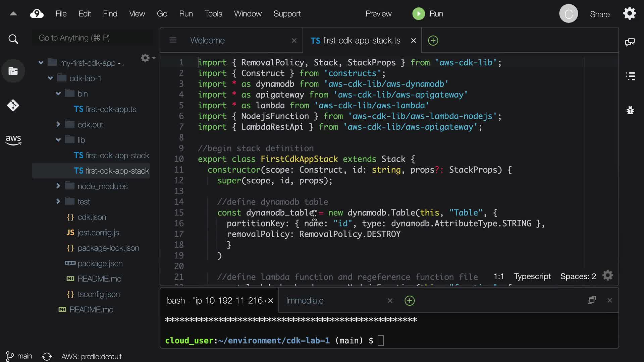Open the Tools menu

point(213,14)
